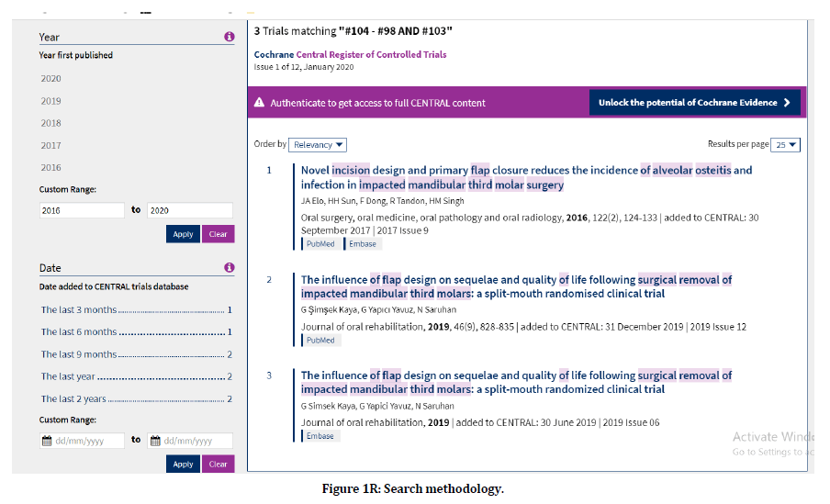Click Clear under Year custom range
830x504 pixels.
(x=218, y=234)
